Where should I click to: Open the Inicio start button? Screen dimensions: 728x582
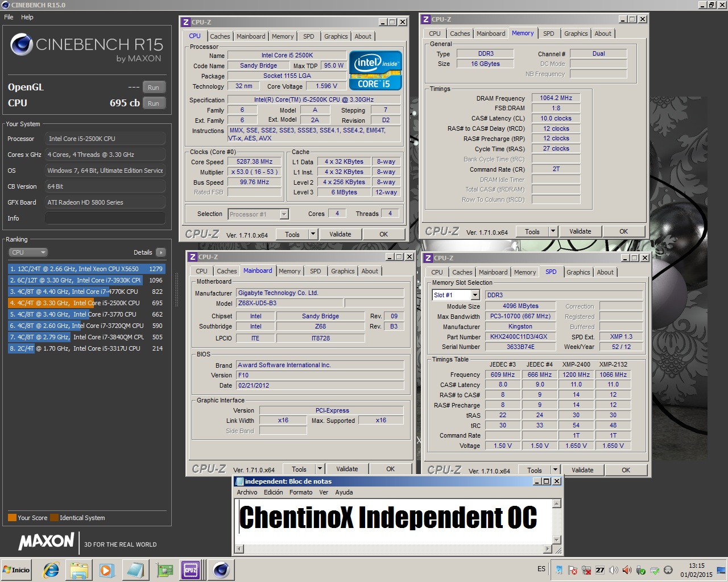pyautogui.click(x=16, y=570)
